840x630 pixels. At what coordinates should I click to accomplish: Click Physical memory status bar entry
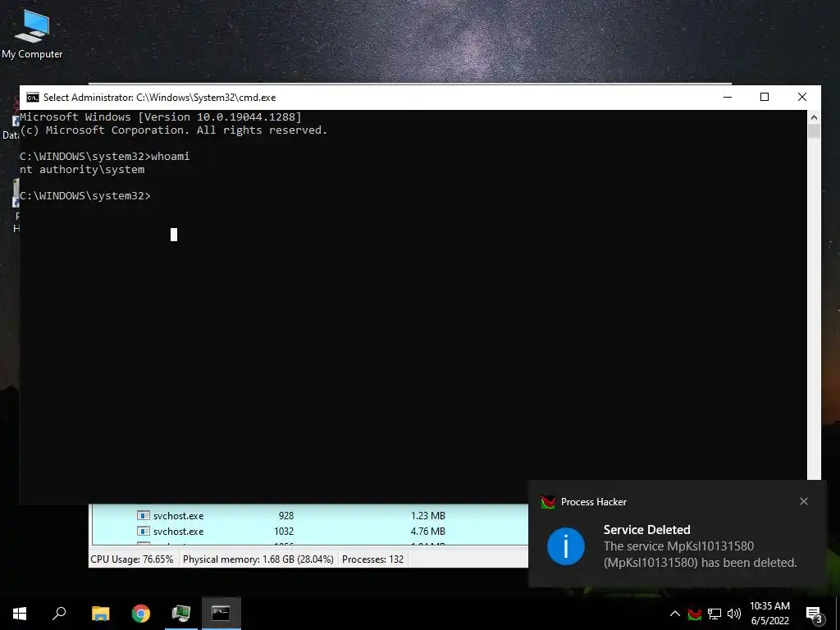click(x=258, y=559)
